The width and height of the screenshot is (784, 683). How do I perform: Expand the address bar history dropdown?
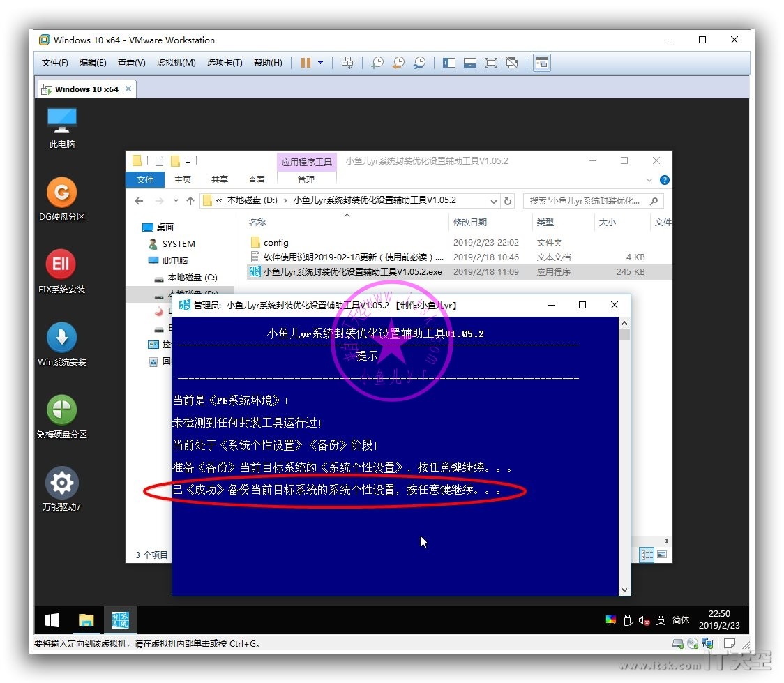coord(494,201)
